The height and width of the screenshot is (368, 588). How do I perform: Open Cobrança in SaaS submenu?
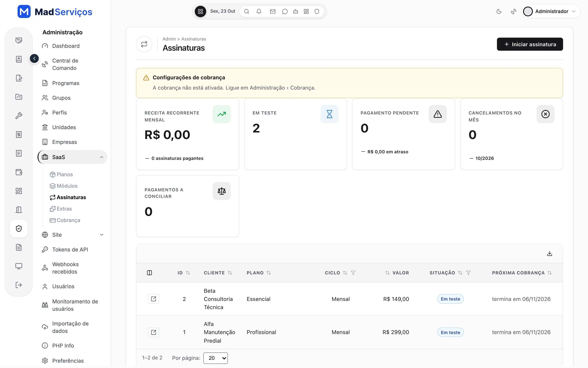(65, 220)
